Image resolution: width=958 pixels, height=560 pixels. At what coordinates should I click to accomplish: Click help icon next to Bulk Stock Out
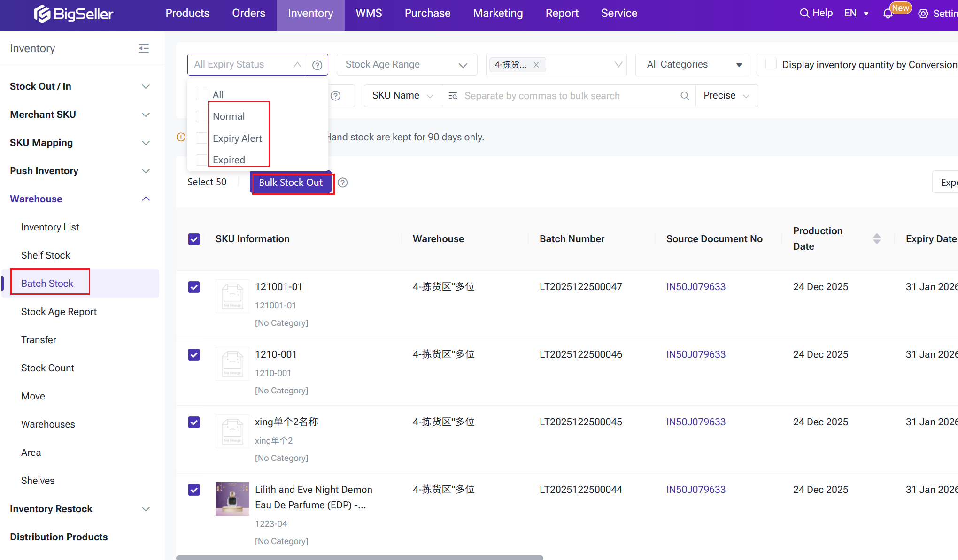343,183
